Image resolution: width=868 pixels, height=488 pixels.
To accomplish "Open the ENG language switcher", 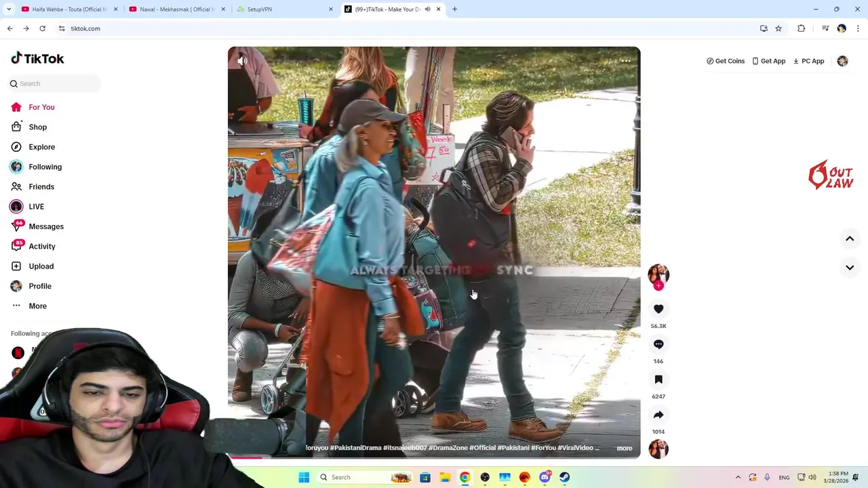I will click(x=784, y=477).
